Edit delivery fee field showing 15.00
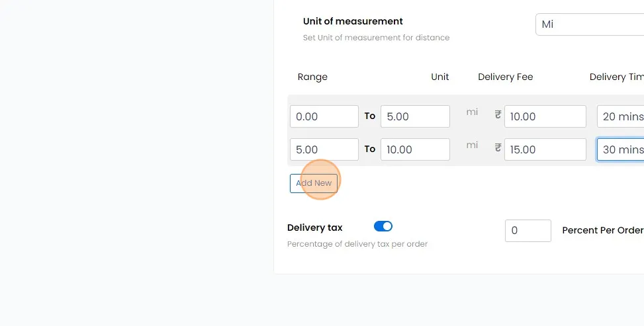644x326 pixels. pyautogui.click(x=545, y=149)
